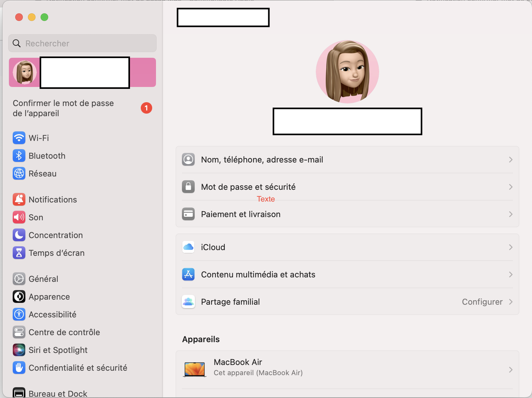Click the MacBook Air device name
The width and height of the screenshot is (532, 398).
click(238, 362)
